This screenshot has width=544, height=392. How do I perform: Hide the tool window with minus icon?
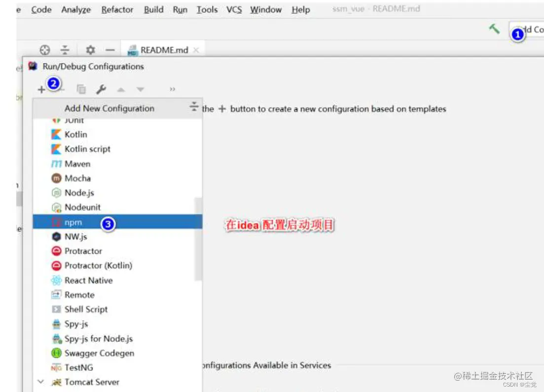click(x=110, y=50)
